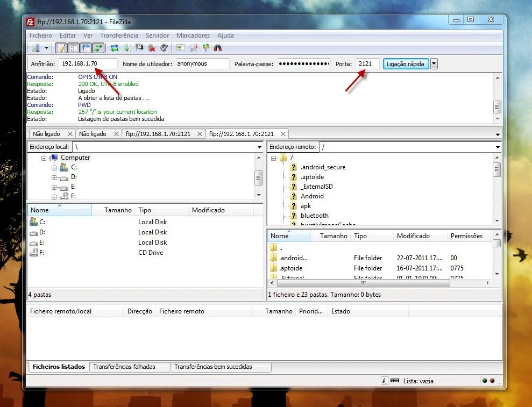Open the Ajuda menu
The width and height of the screenshot is (532, 407).
(x=225, y=35)
